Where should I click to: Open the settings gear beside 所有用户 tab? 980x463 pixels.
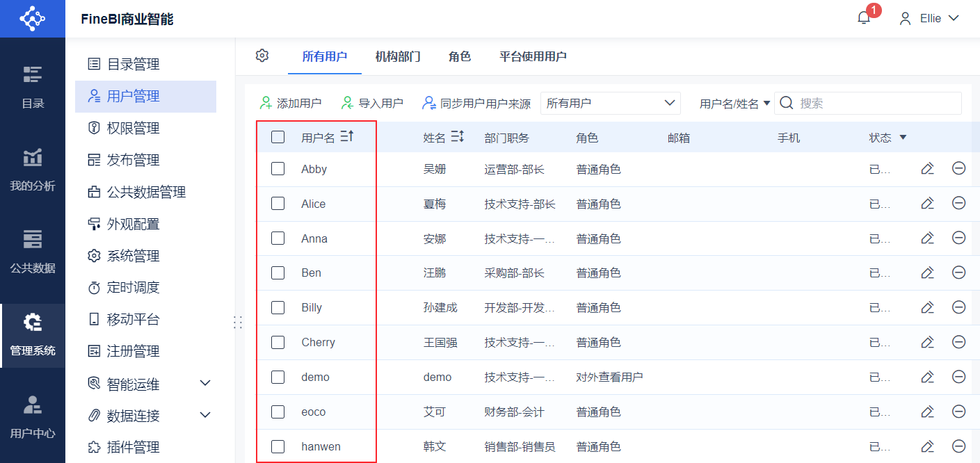click(x=262, y=56)
